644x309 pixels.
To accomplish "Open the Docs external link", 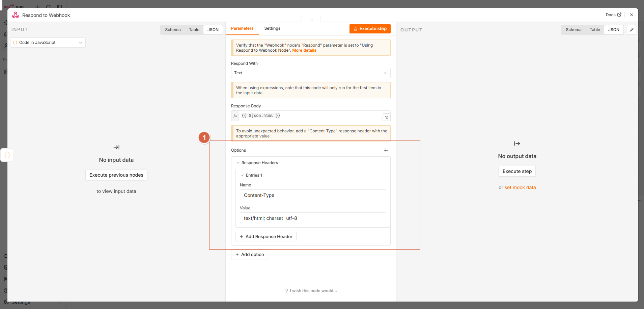I will click(613, 15).
